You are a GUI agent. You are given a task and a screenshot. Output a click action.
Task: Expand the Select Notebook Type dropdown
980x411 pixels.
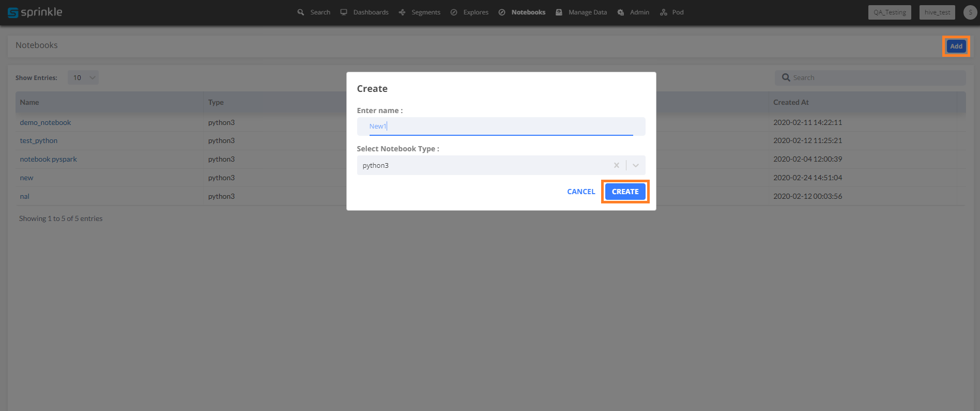pos(636,165)
